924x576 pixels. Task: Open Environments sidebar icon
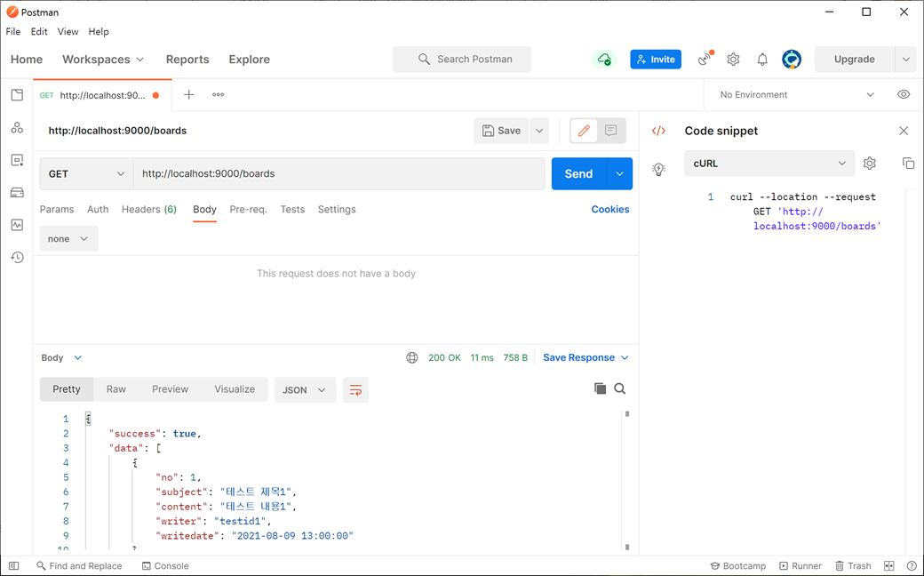(17, 160)
